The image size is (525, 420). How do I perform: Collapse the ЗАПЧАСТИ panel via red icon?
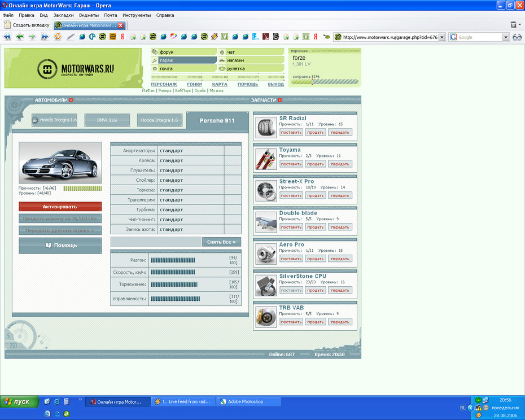[x=280, y=100]
